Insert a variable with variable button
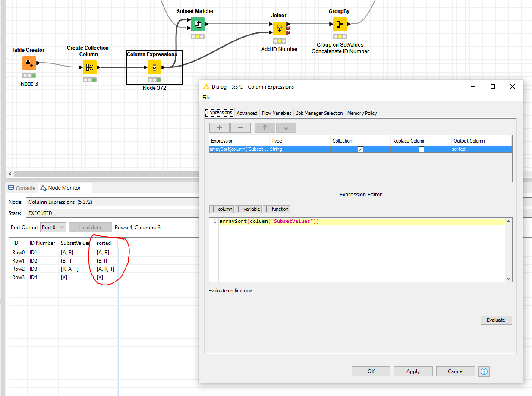532x396 pixels. [x=248, y=209]
